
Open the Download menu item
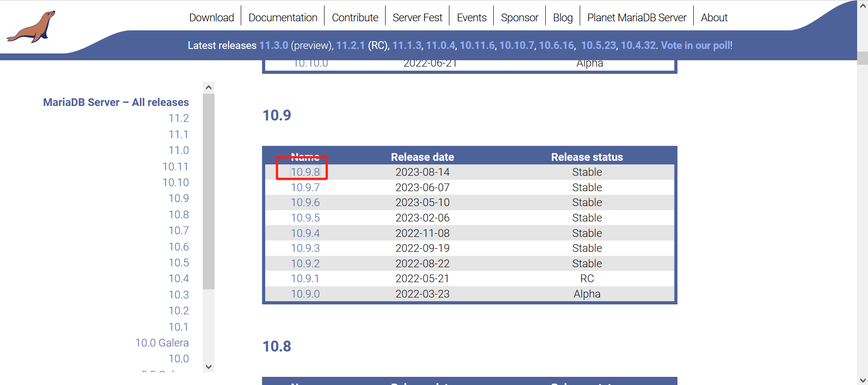click(x=211, y=18)
